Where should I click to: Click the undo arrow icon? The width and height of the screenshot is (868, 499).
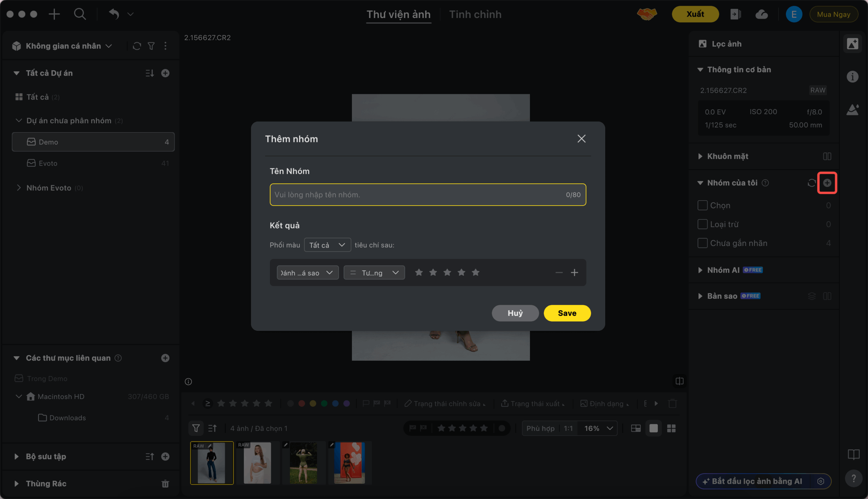[114, 14]
